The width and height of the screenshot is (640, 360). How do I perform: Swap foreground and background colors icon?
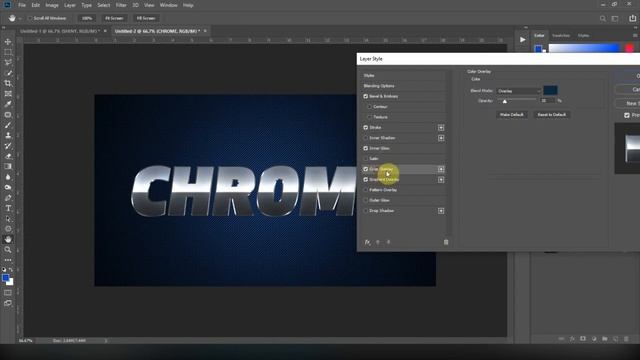click(x=11, y=270)
